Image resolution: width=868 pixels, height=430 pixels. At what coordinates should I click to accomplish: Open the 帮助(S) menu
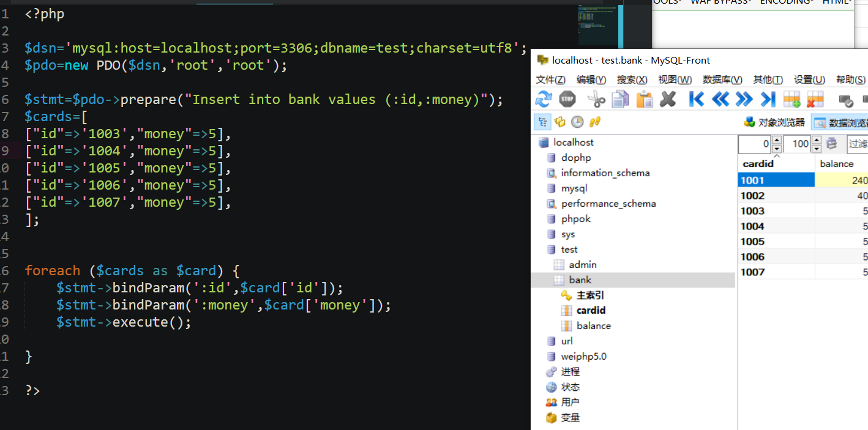[x=851, y=80]
